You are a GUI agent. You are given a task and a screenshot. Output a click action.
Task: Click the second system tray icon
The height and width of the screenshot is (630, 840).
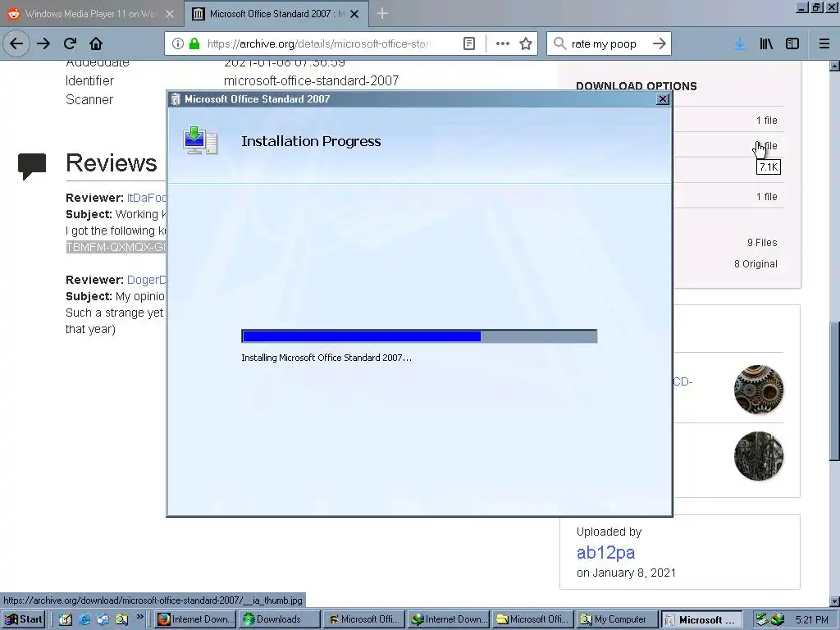[778, 619]
